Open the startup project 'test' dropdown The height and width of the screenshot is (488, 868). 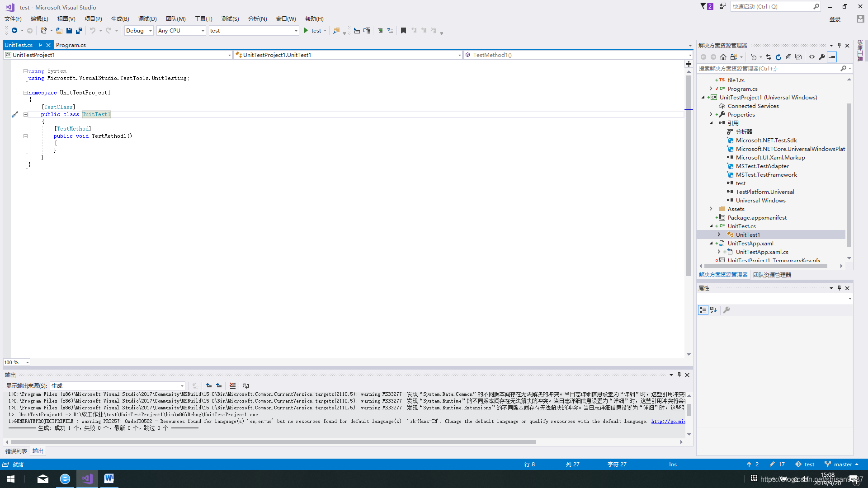pyautogui.click(x=254, y=31)
